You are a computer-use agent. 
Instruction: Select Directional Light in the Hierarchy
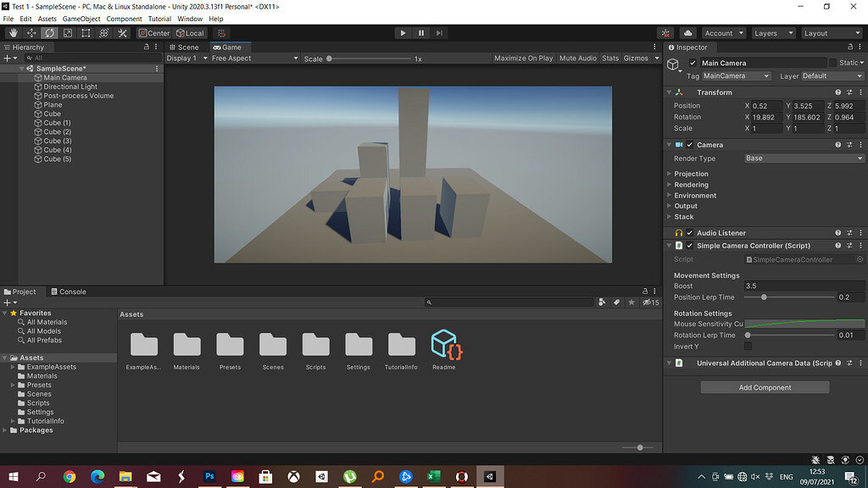(x=70, y=86)
